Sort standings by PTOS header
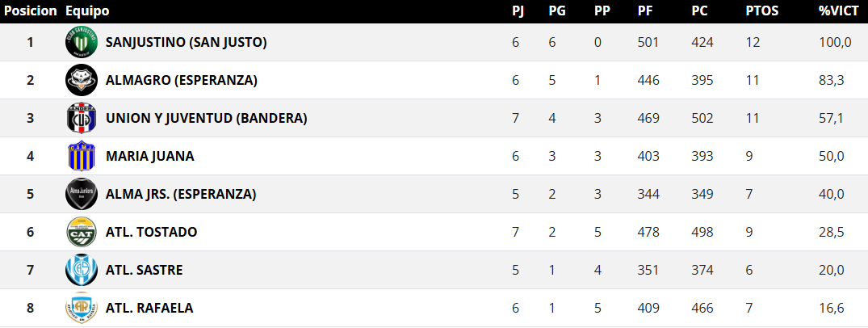 761,11
